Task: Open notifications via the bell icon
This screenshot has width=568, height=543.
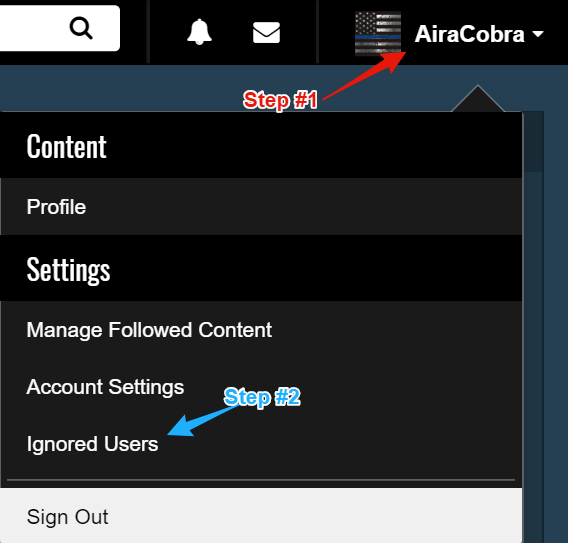Action: click(x=199, y=32)
